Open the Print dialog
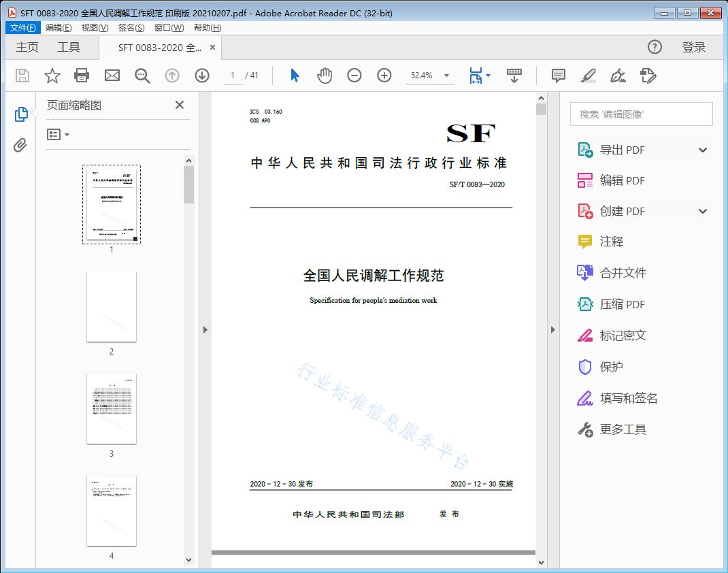The height and width of the screenshot is (573, 728). point(82,76)
